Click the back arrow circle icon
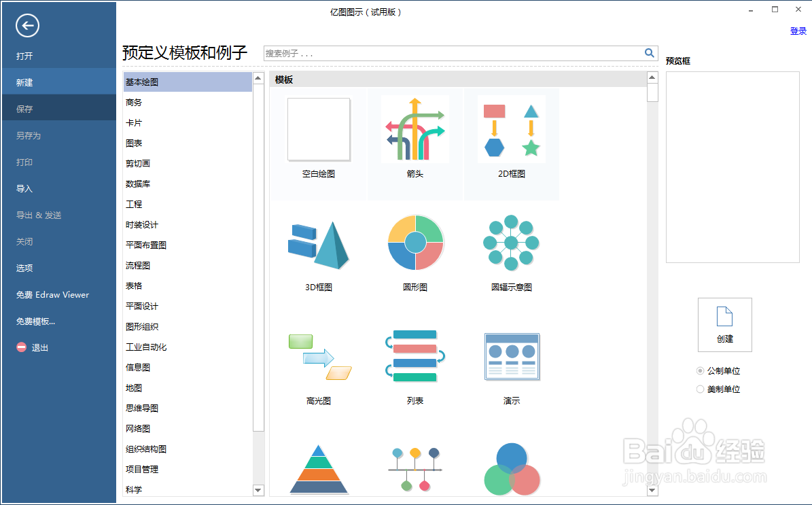The height and width of the screenshot is (505, 812). click(x=27, y=25)
